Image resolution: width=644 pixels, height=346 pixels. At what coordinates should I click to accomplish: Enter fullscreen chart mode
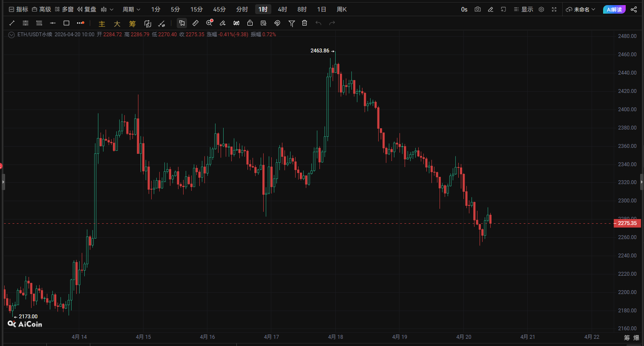[554, 9]
